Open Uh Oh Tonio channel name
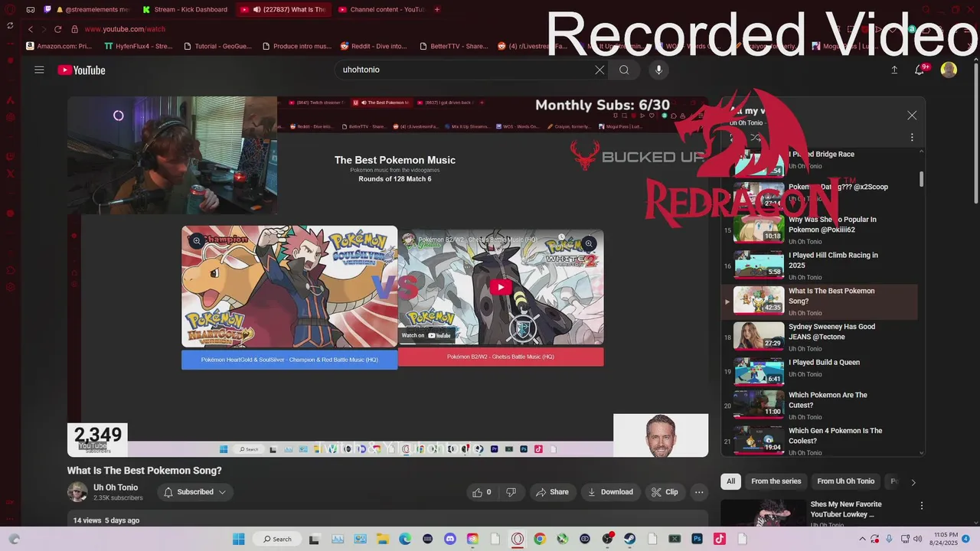 pos(116,487)
